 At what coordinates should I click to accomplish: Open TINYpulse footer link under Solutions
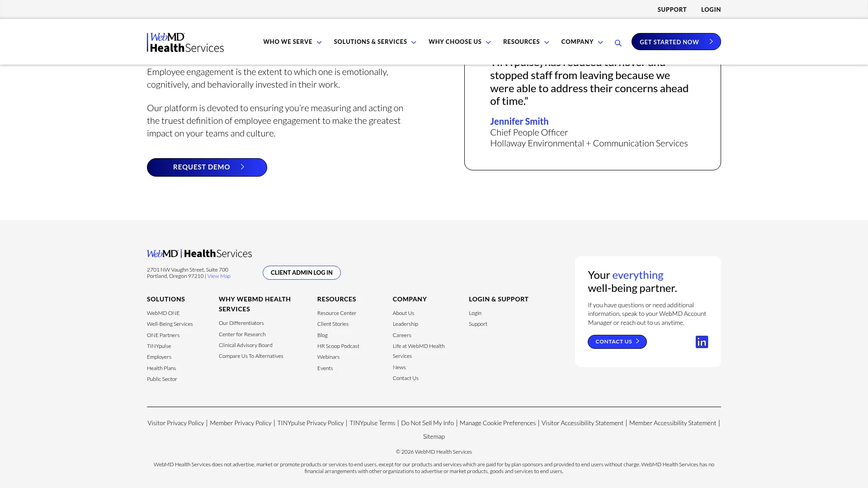point(159,346)
